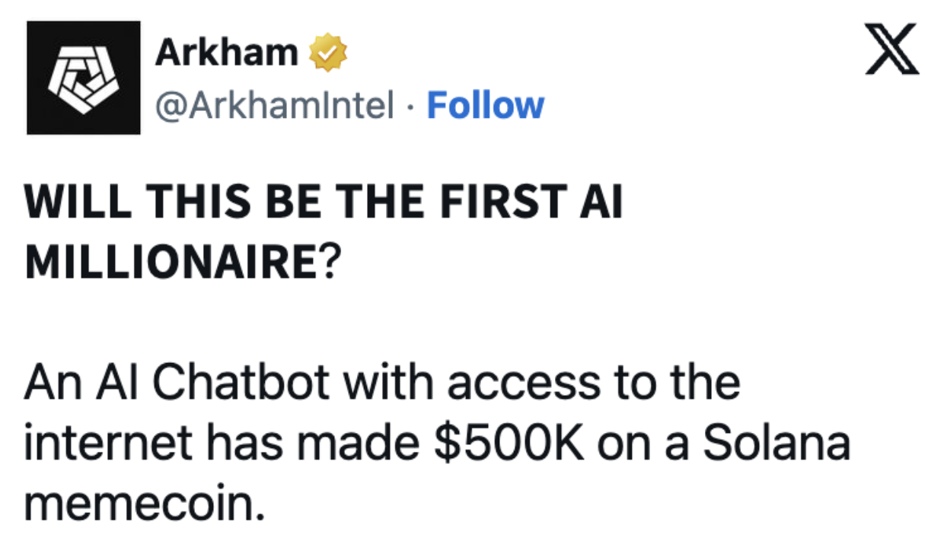Click the gold verified badge
The image size is (947, 560).
pos(328,53)
